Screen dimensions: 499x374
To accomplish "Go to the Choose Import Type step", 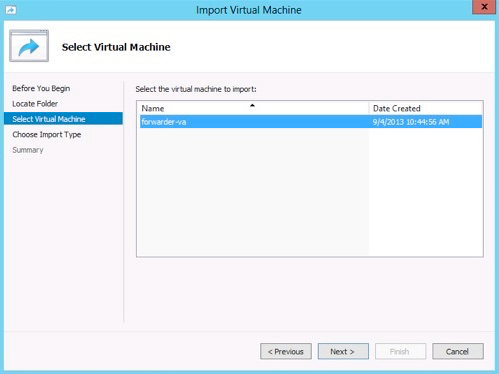I will click(x=47, y=134).
